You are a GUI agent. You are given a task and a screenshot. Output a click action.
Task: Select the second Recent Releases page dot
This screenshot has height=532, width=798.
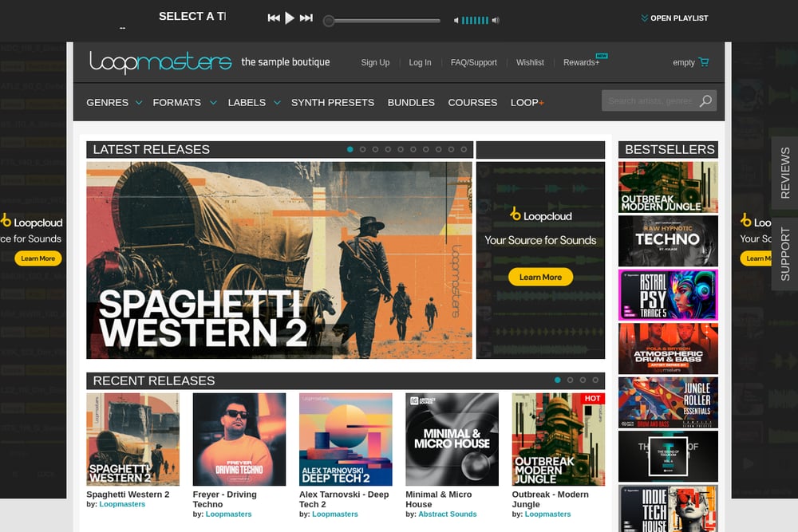pyautogui.click(x=570, y=380)
